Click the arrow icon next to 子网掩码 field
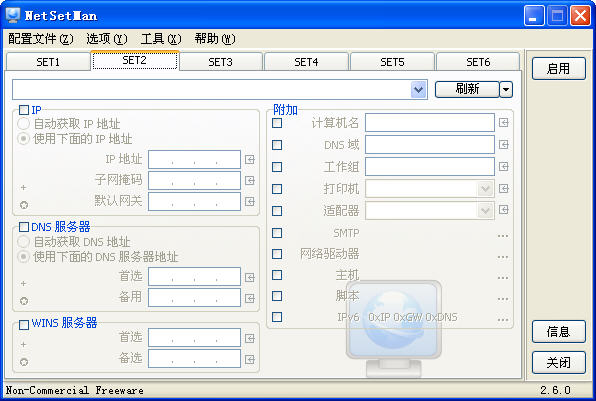Image resolution: width=596 pixels, height=401 pixels. pyautogui.click(x=250, y=181)
